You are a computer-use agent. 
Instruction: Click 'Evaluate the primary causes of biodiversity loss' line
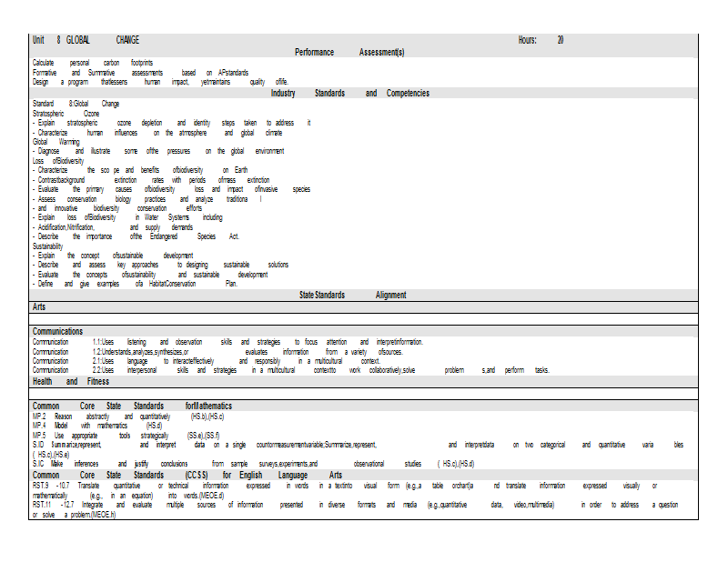coord(171,189)
